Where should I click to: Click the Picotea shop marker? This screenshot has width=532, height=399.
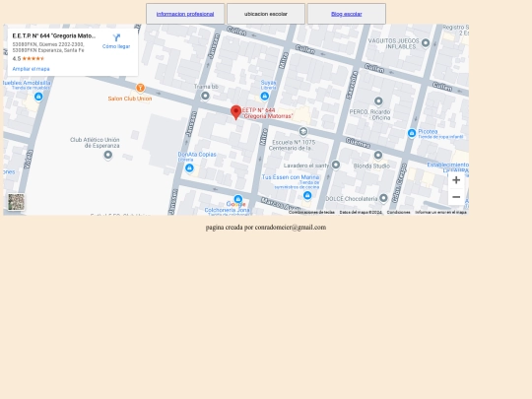coord(412,133)
